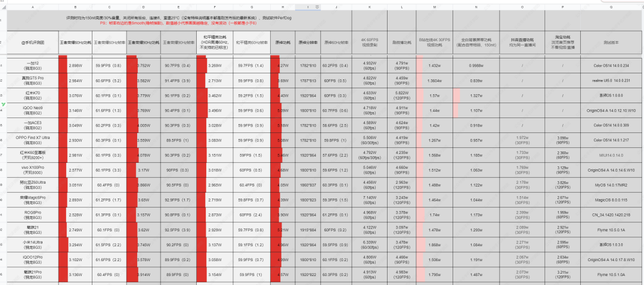Click the '一加12' phone name cell
Screen dimensions: 644x285
(x=33, y=66)
